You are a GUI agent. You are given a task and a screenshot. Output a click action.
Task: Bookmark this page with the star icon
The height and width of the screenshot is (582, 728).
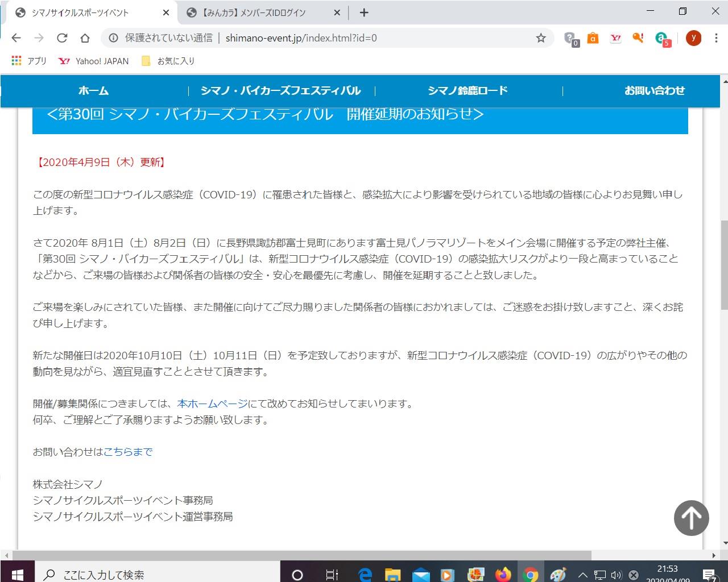541,38
